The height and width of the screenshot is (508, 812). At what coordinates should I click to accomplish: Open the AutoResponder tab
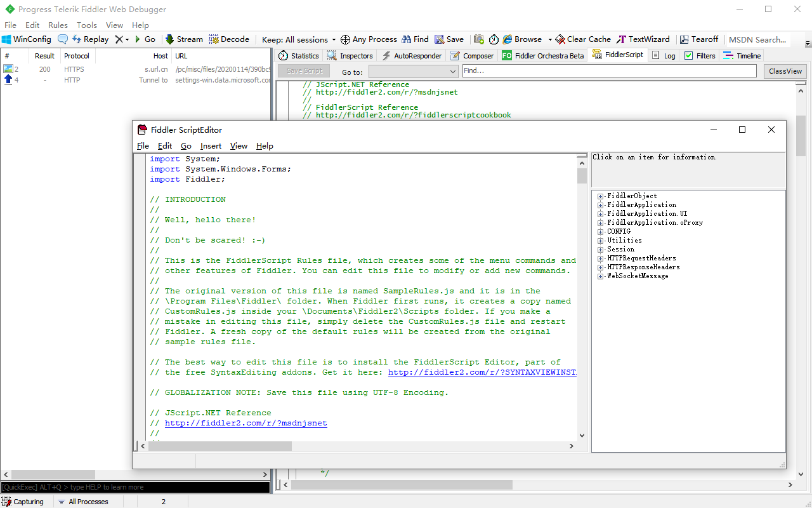point(412,56)
